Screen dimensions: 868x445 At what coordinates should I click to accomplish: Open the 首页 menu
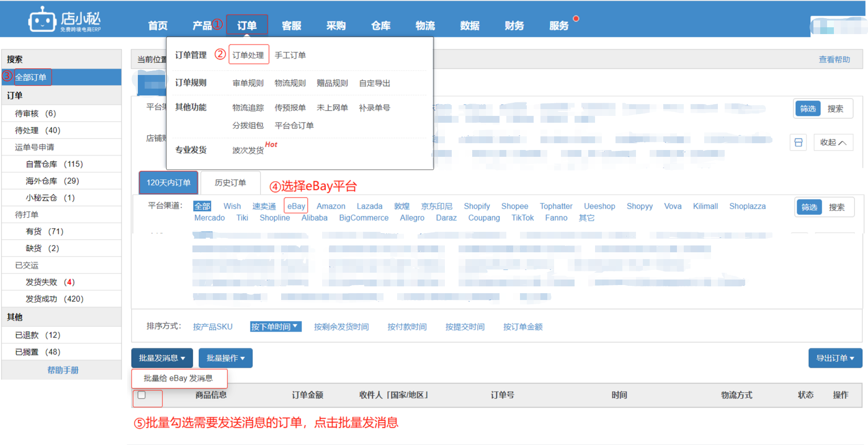158,25
